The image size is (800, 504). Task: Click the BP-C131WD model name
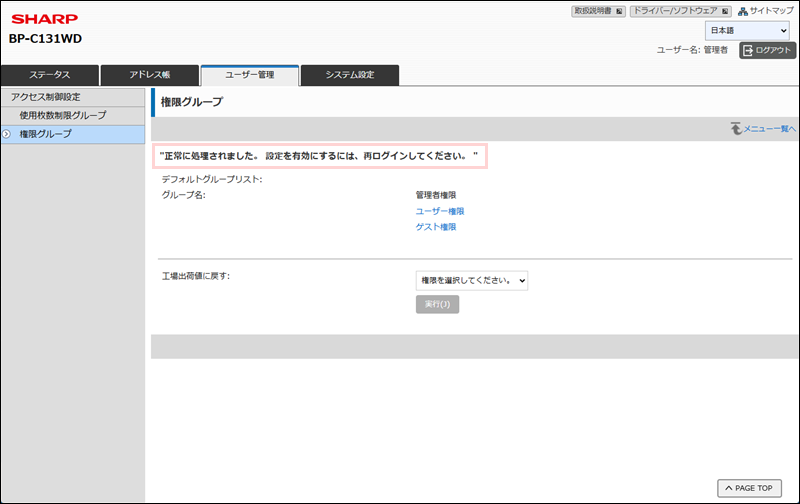tap(45, 39)
